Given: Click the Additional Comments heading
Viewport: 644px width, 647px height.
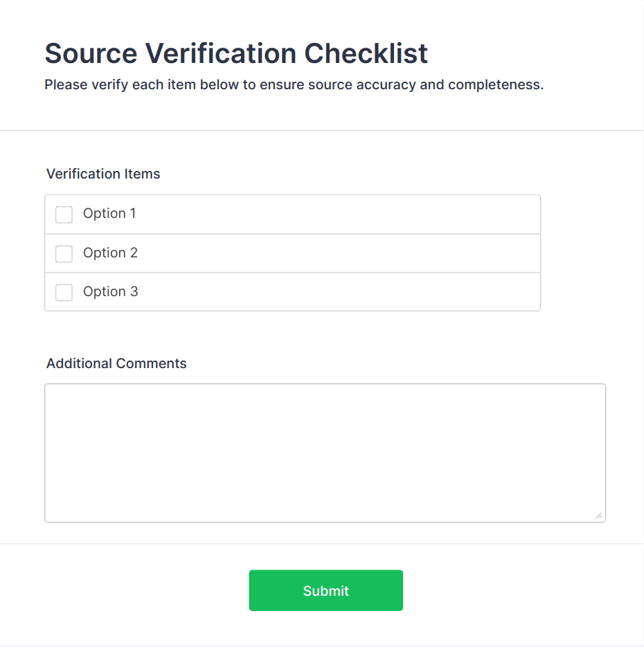Looking at the screenshot, I should [116, 363].
